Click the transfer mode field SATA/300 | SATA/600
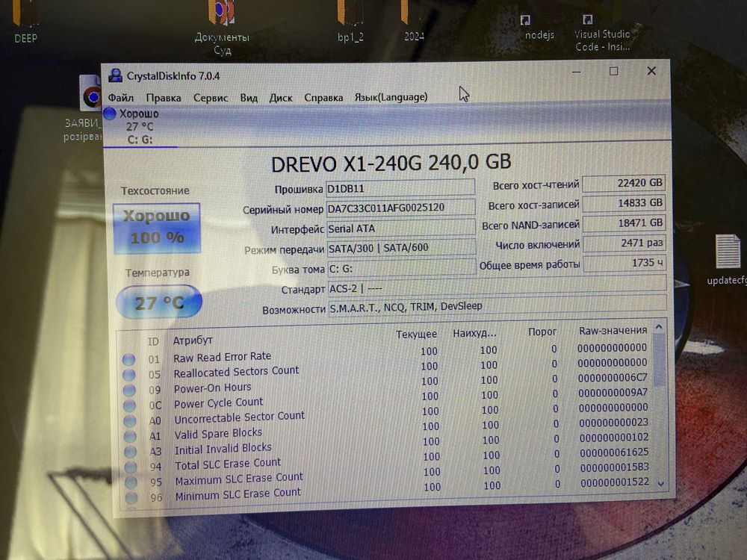This screenshot has height=560, width=747. 402,248
